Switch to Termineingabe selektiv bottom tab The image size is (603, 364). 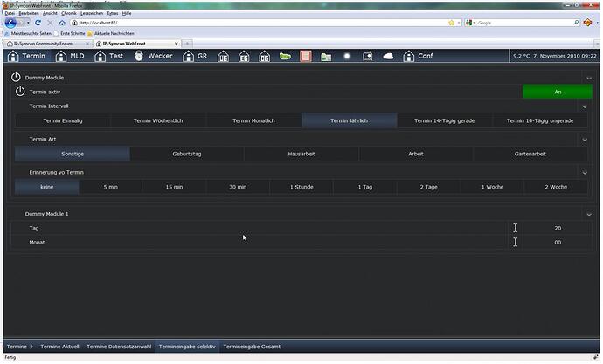[187, 347]
